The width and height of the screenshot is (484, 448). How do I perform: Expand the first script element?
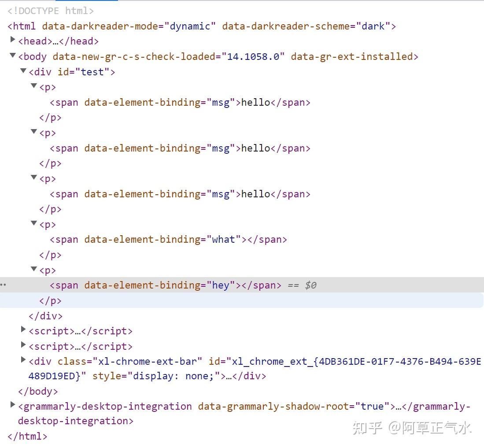[23, 330]
